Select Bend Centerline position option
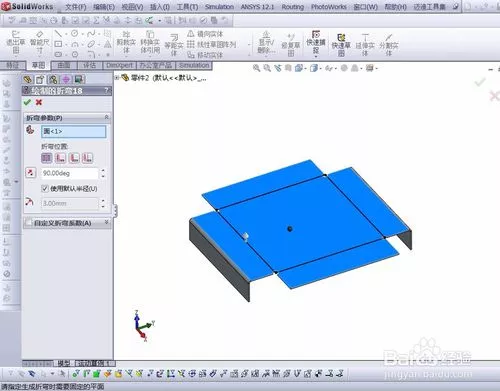The width and height of the screenshot is (500, 391). [x=47, y=158]
